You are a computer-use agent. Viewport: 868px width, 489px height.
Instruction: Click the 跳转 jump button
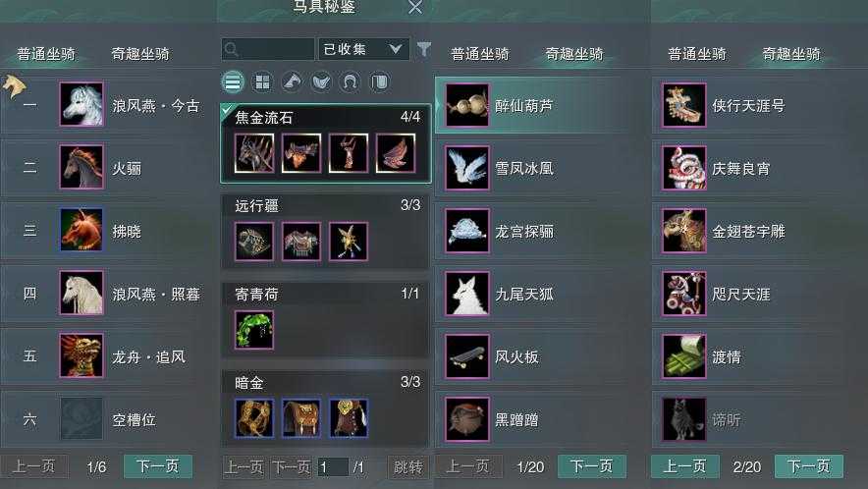[408, 466]
